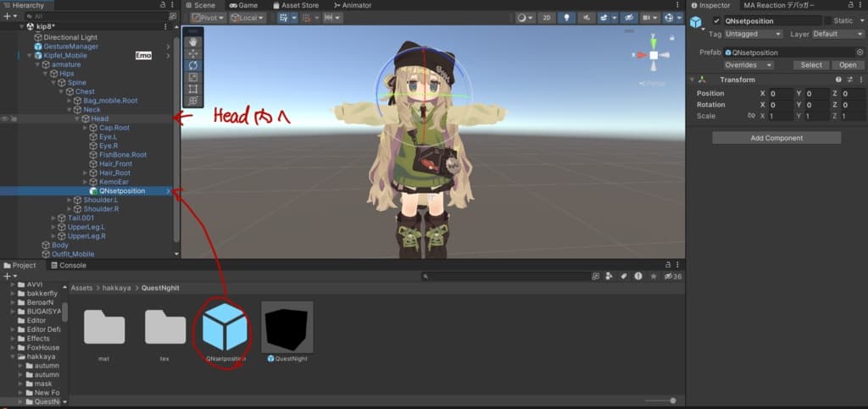The height and width of the screenshot is (409, 868).
Task: Click the search by label icon
Action: (623, 276)
